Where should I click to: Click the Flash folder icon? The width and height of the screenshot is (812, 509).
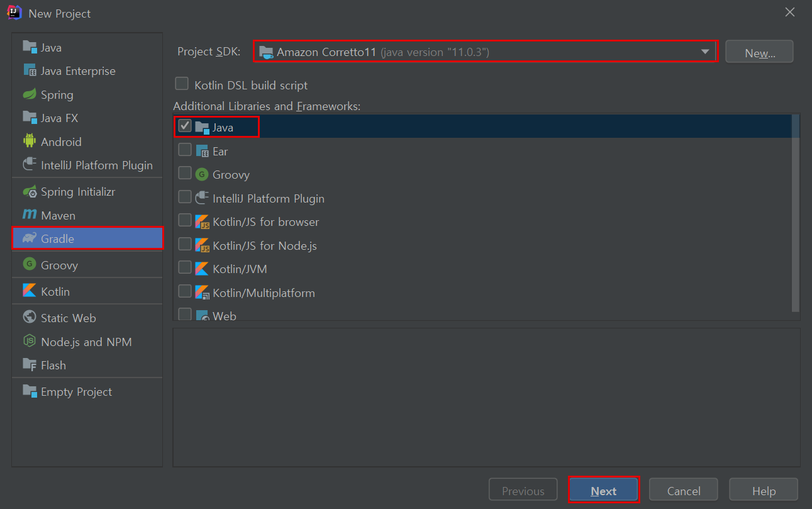pyautogui.click(x=30, y=365)
